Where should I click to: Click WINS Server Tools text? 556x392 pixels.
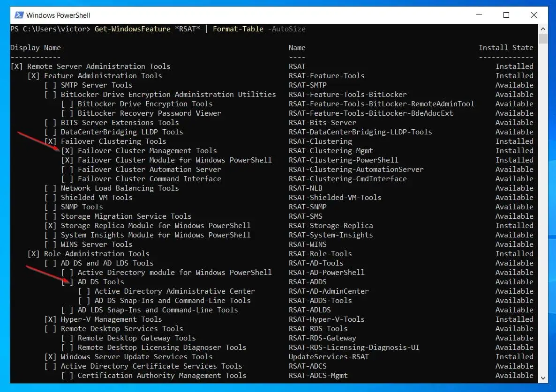point(97,244)
